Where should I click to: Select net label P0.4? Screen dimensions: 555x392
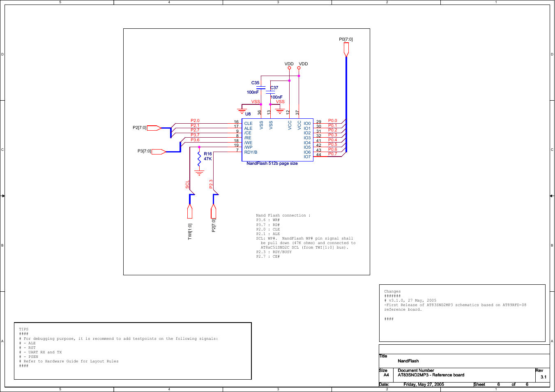(x=332, y=140)
